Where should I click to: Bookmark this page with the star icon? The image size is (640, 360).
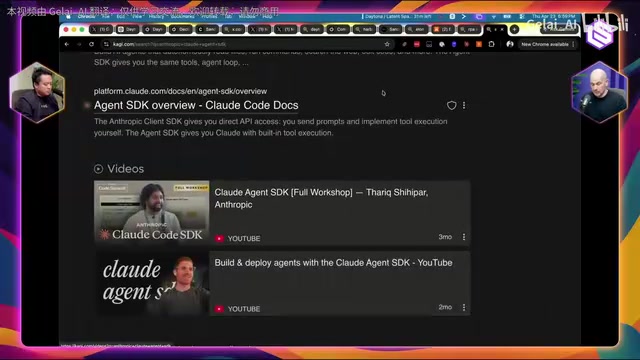pos(387,44)
